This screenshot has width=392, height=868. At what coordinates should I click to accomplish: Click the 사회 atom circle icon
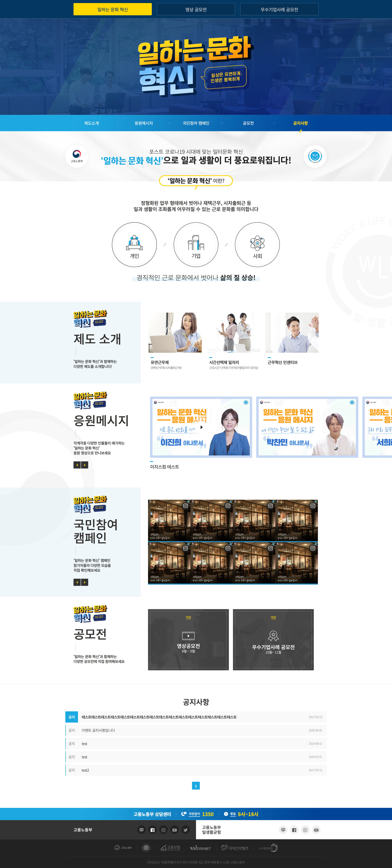(257, 245)
